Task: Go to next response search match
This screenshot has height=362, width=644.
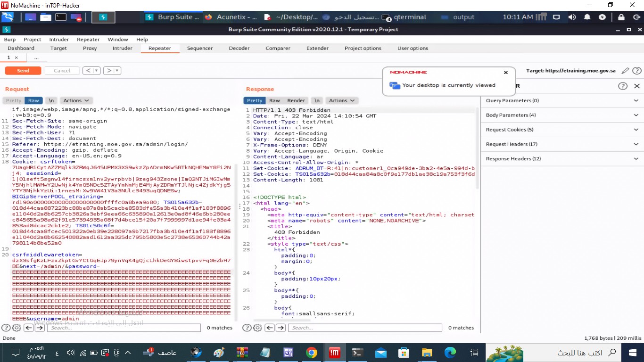Action: click(x=281, y=328)
